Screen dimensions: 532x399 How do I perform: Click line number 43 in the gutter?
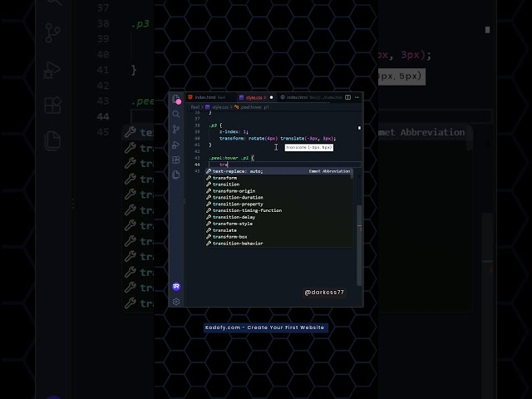[x=197, y=158]
